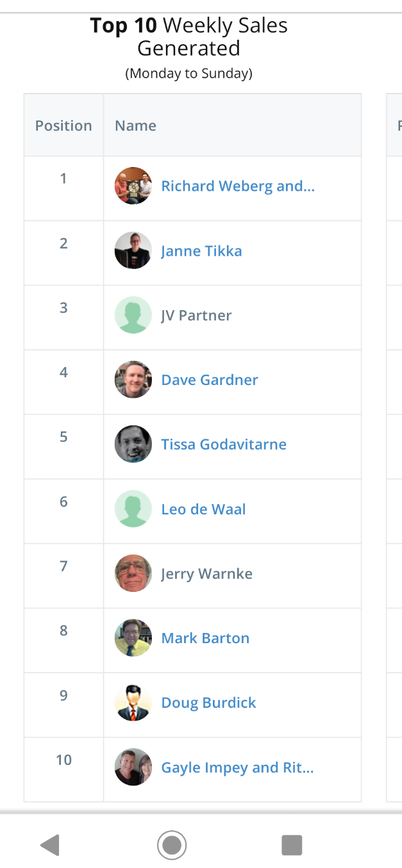Tap Janne Tikka's avatar picture
The height and width of the screenshot is (868, 402).
133,250
